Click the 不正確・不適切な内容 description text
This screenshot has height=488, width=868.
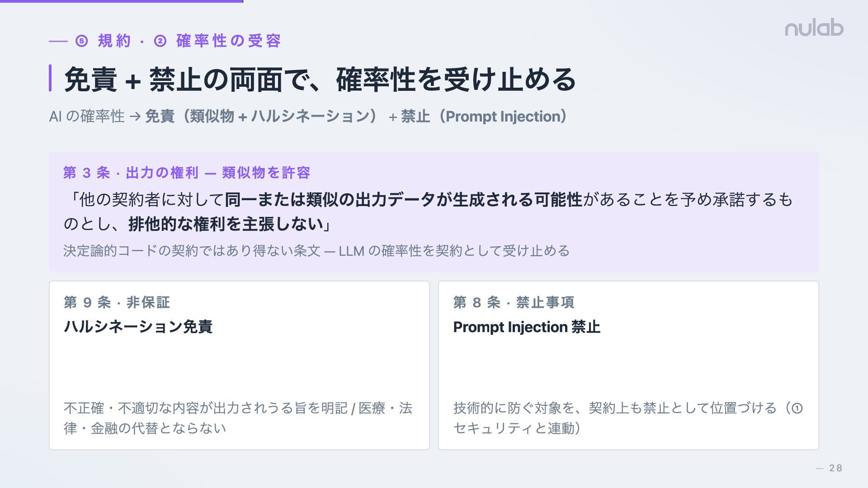238,418
